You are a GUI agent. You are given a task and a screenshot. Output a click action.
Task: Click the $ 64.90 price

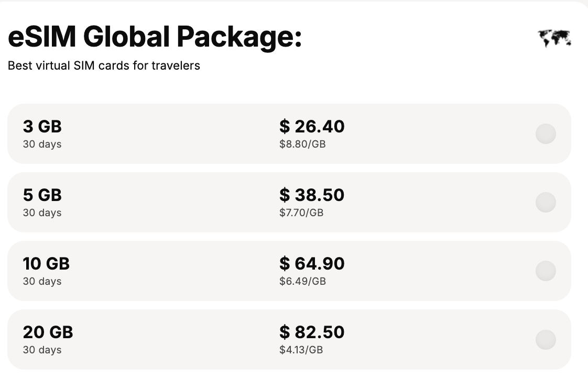click(x=312, y=264)
